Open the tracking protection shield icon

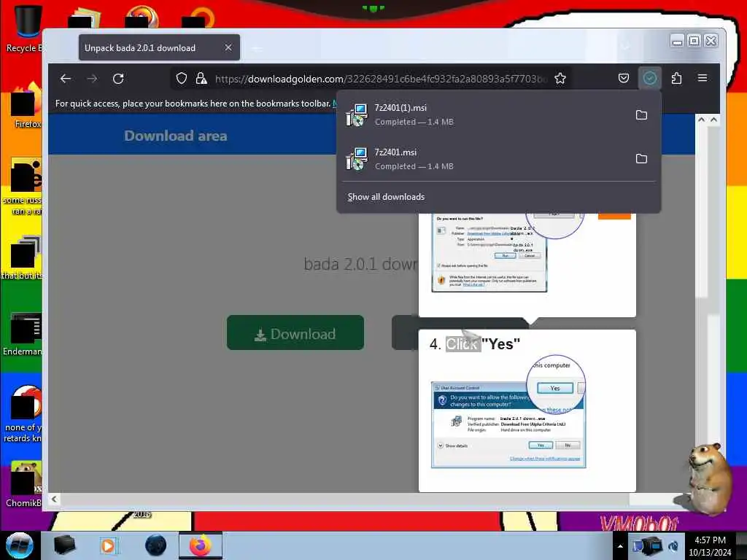coord(182,79)
